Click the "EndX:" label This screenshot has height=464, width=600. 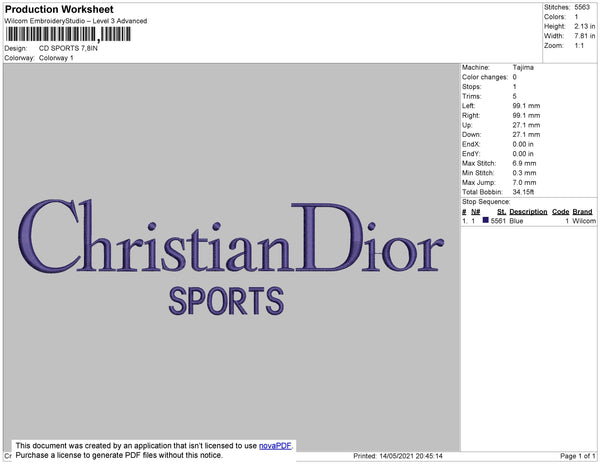[471, 144]
